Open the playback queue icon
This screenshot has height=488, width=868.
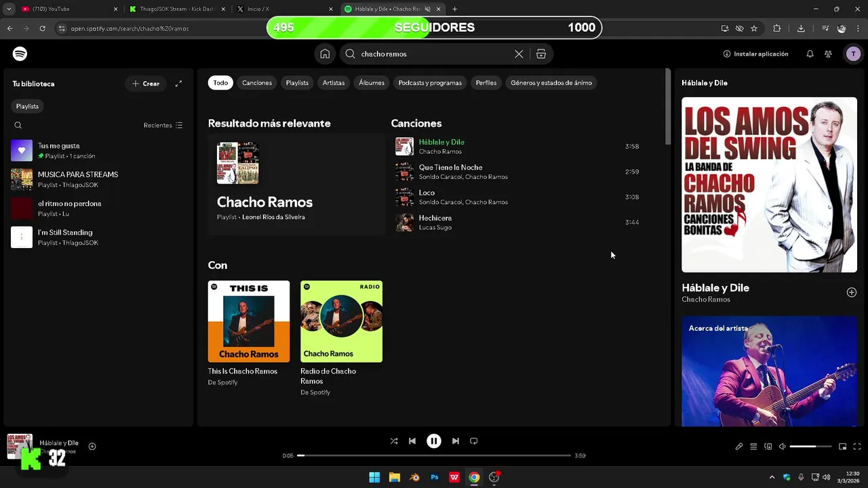point(753,447)
